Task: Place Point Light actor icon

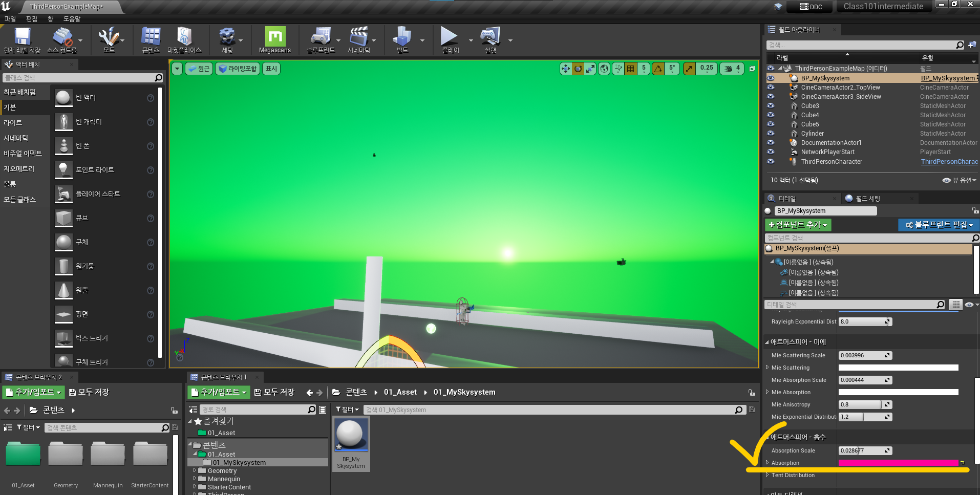Action: 63,170
